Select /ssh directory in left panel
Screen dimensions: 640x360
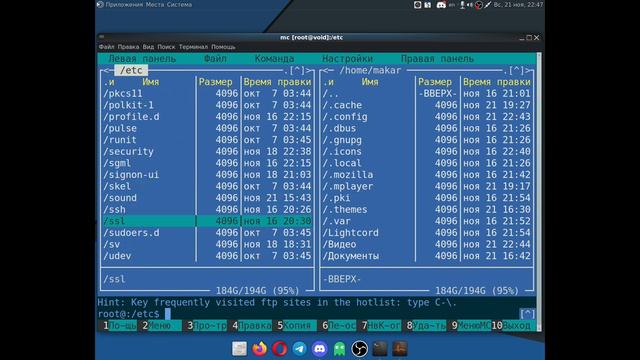pos(207,209)
